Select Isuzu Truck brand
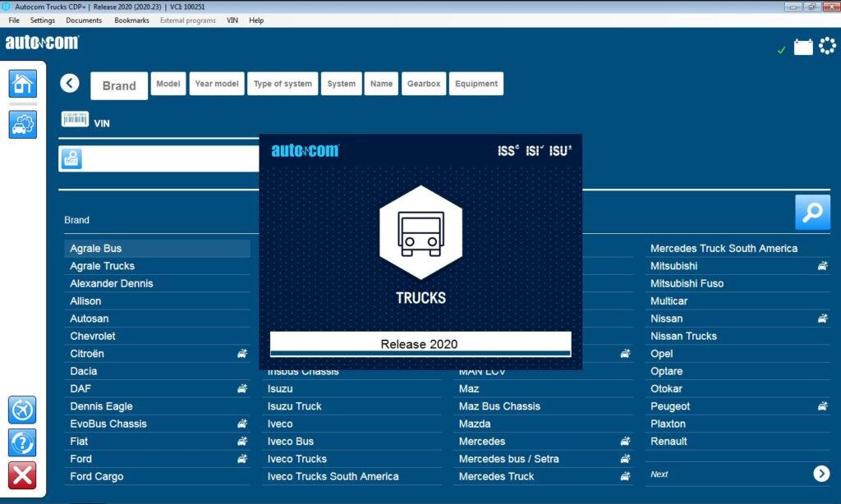 pyautogui.click(x=352, y=405)
